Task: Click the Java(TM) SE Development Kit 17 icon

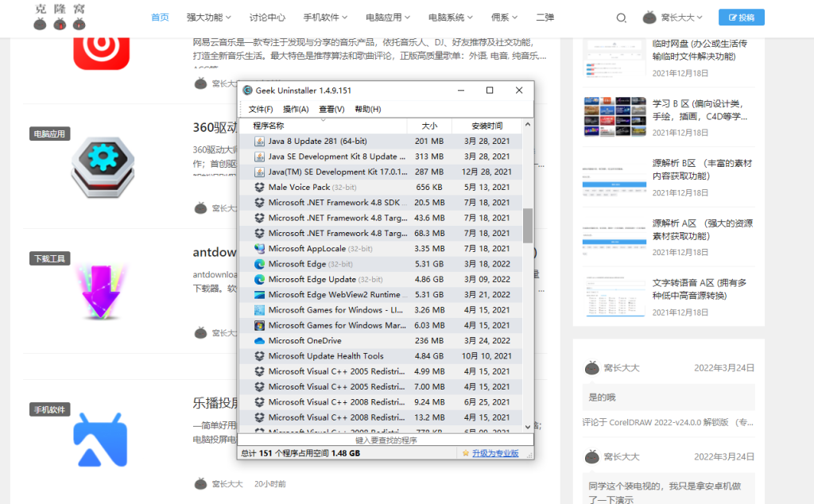Action: pyautogui.click(x=259, y=172)
